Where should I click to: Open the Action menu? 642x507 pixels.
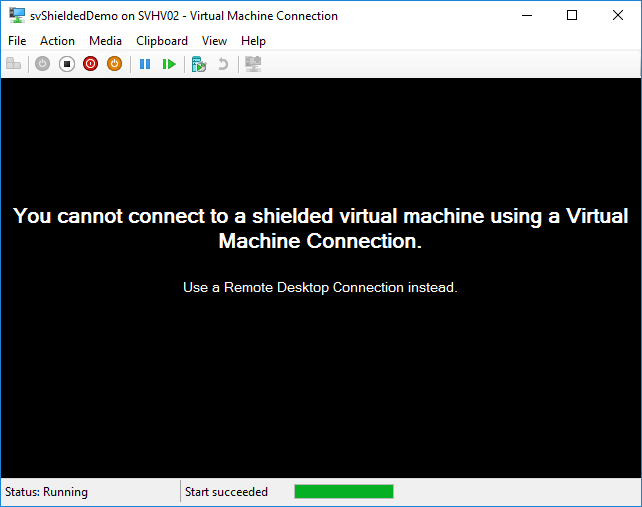click(x=57, y=41)
